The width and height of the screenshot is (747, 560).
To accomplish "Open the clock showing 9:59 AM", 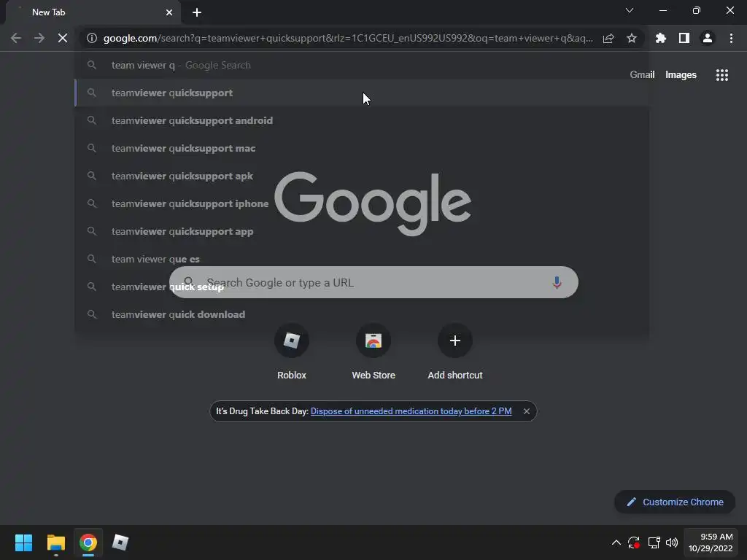I will tap(711, 542).
